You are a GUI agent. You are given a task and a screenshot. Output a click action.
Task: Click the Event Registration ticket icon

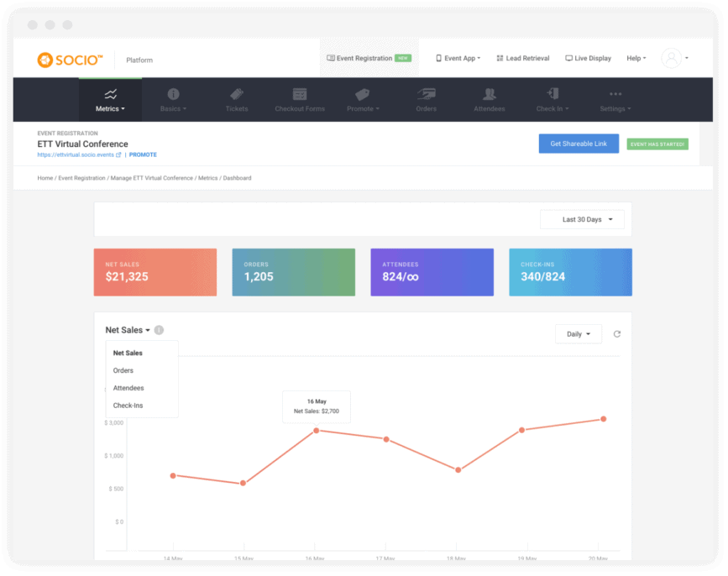[331, 58]
